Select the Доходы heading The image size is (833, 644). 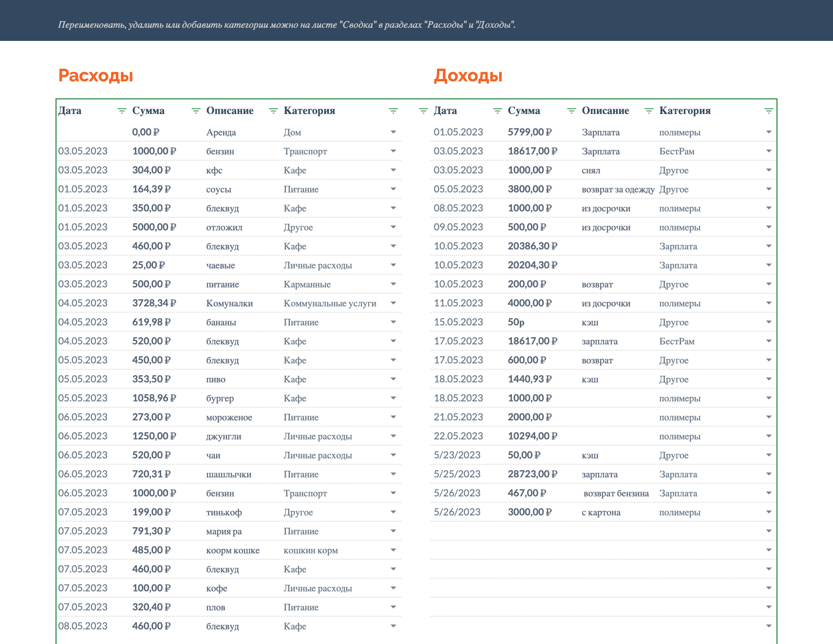click(468, 76)
